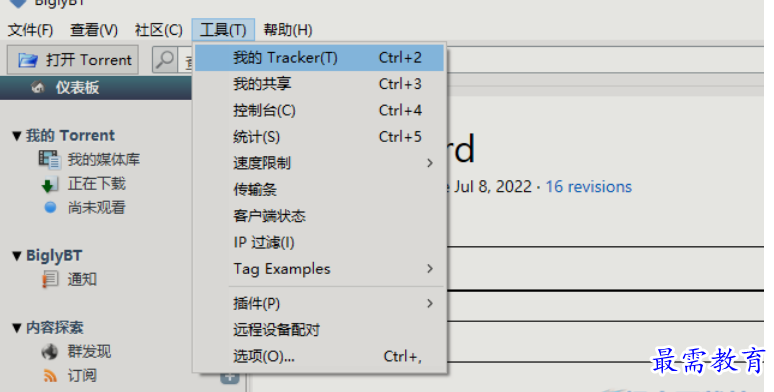Expand the 速度限制 submenu arrow
This screenshot has height=392, width=774.
coord(430,163)
